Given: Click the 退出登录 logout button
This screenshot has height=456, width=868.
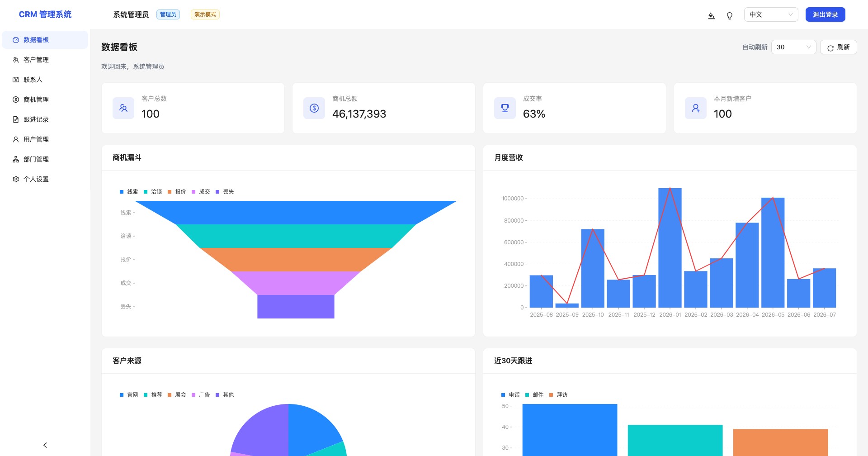Looking at the screenshot, I should point(825,14).
